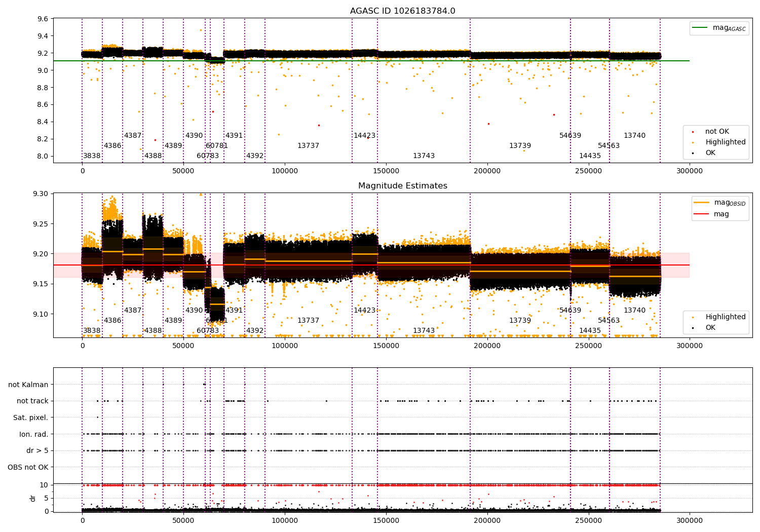Click obsid label 54563 in the top plot

pos(609,145)
